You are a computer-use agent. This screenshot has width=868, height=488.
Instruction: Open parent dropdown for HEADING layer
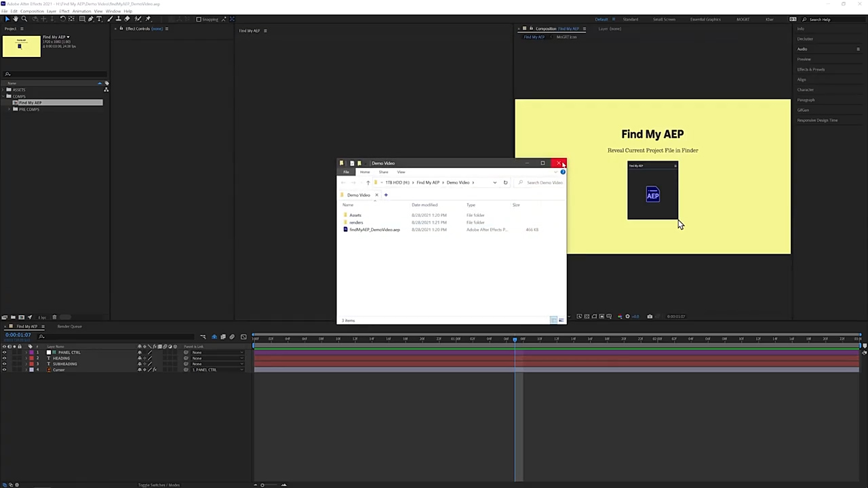click(x=218, y=359)
